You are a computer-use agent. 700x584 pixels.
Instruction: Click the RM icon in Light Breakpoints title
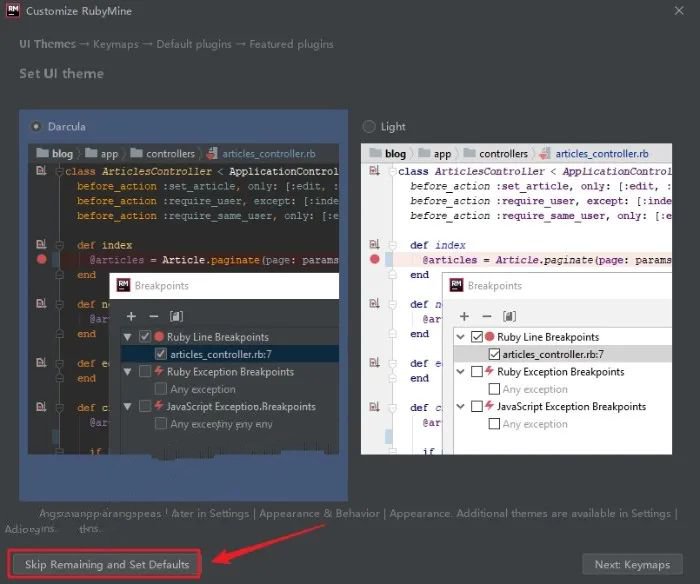pos(456,285)
